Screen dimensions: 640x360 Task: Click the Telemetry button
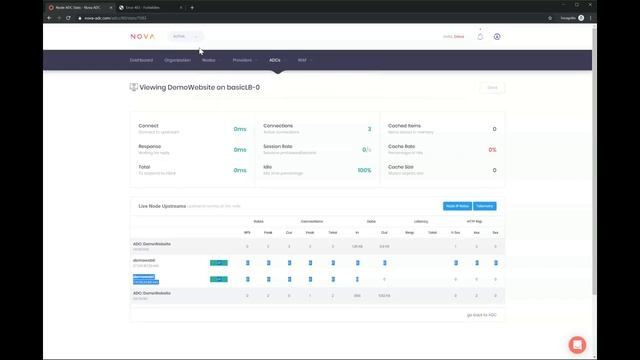(484, 206)
